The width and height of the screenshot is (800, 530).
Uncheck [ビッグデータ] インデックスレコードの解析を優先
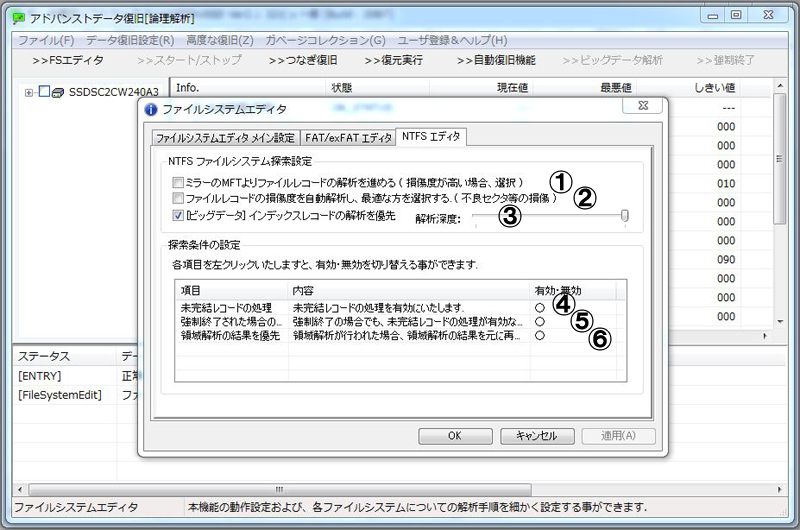[178, 215]
